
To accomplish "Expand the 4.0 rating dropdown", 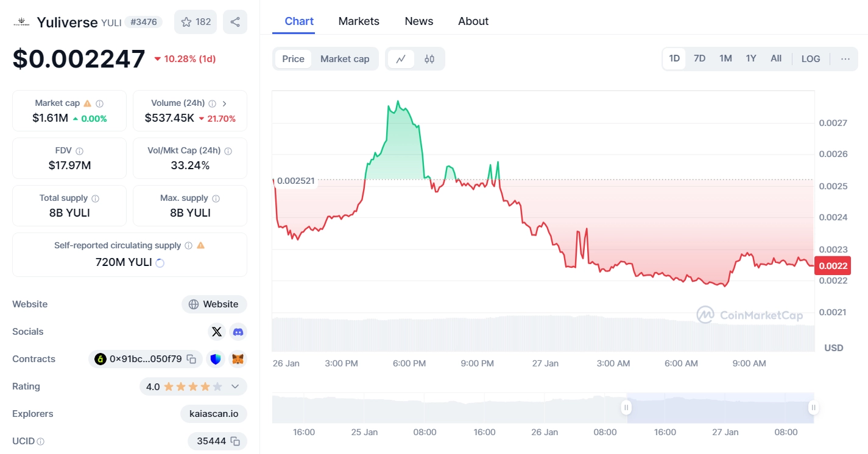I will (235, 386).
